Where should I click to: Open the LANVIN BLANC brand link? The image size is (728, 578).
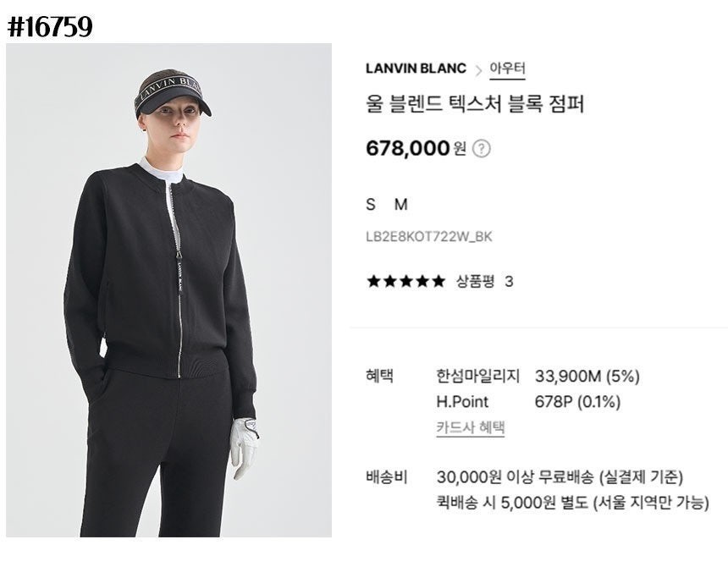pyautogui.click(x=416, y=69)
